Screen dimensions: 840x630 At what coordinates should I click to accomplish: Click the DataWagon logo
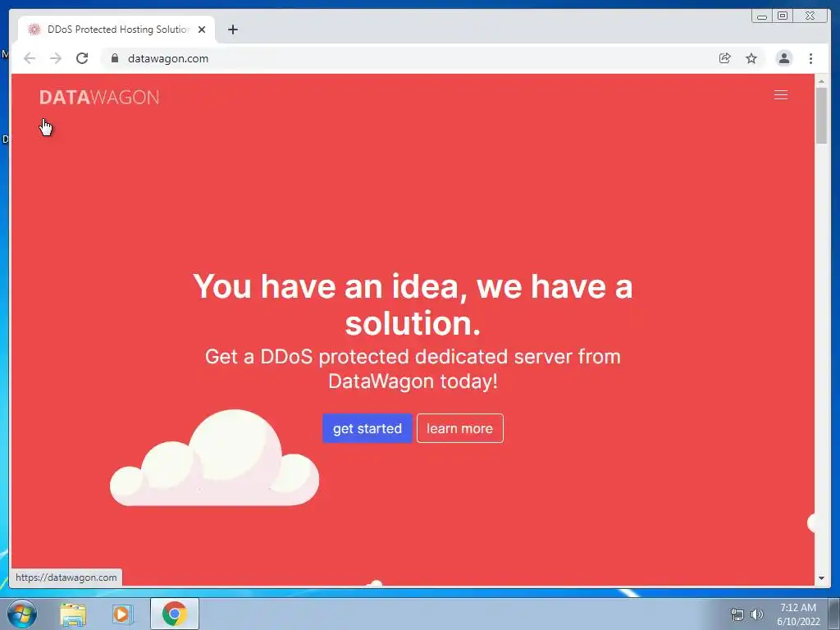click(99, 98)
